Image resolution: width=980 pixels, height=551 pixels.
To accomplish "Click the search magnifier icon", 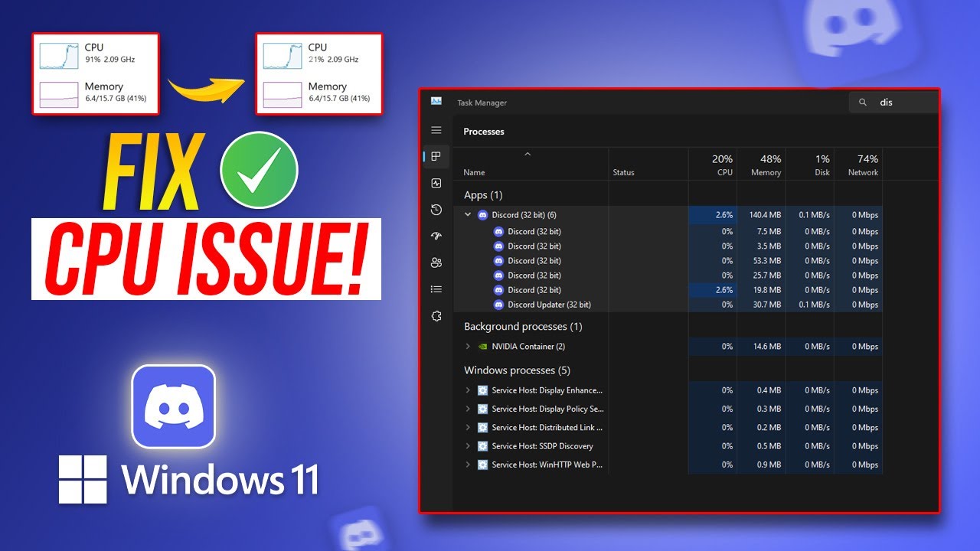I will tap(863, 103).
